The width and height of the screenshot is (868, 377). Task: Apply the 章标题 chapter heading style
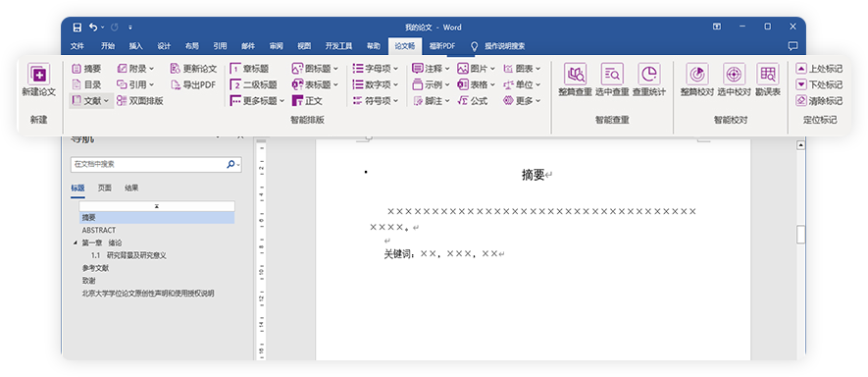tap(249, 69)
